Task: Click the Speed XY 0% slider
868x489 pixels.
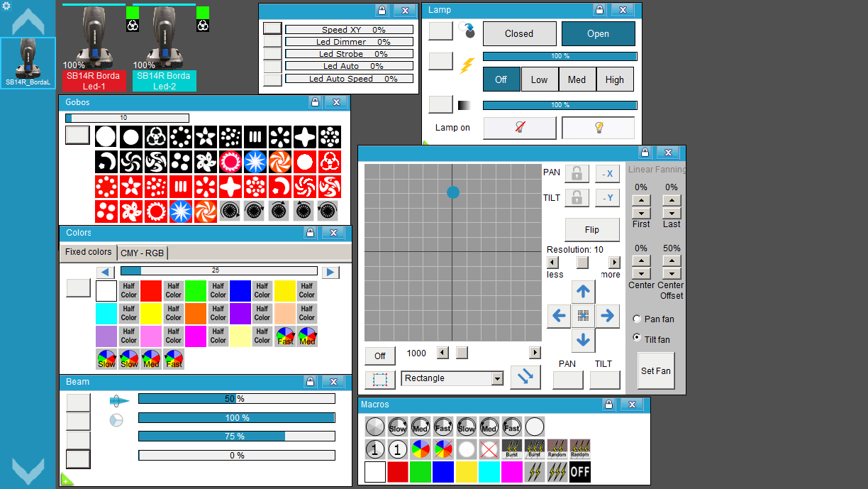Action: pyautogui.click(x=349, y=30)
